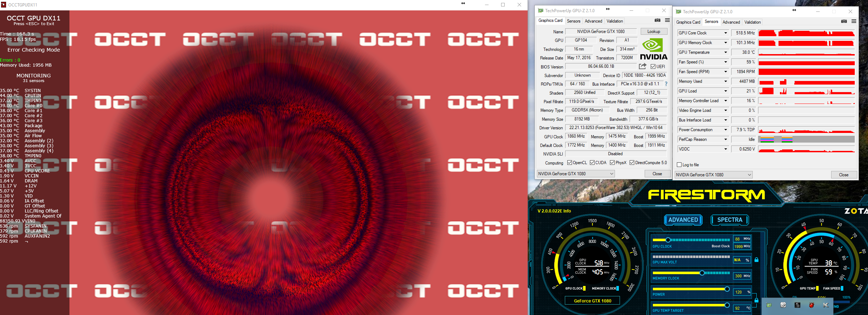Click the OCCTGPUDX11 title bar icon
Screen dimensions: 868x315
point(4,5)
